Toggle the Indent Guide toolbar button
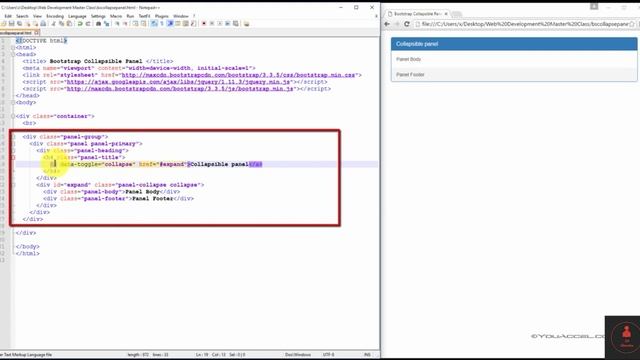Image resolution: width=640 pixels, height=360 pixels. click(x=169, y=24)
